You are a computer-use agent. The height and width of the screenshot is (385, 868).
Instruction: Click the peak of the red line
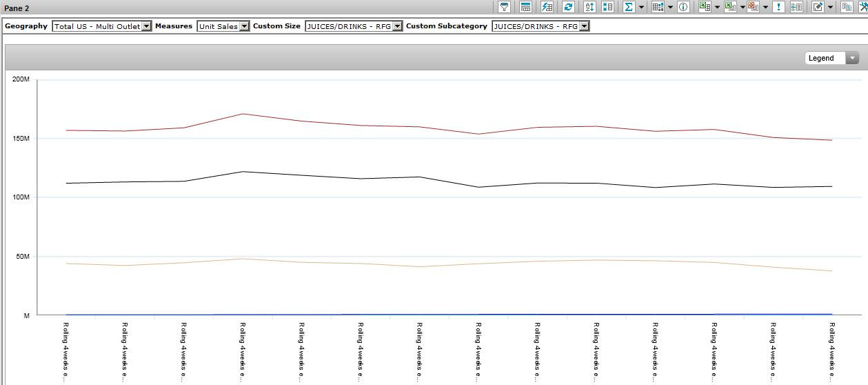pyautogui.click(x=242, y=114)
